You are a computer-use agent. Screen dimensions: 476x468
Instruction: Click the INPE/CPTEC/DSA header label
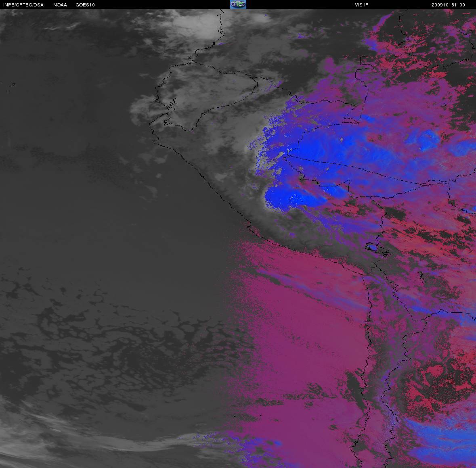23,5
